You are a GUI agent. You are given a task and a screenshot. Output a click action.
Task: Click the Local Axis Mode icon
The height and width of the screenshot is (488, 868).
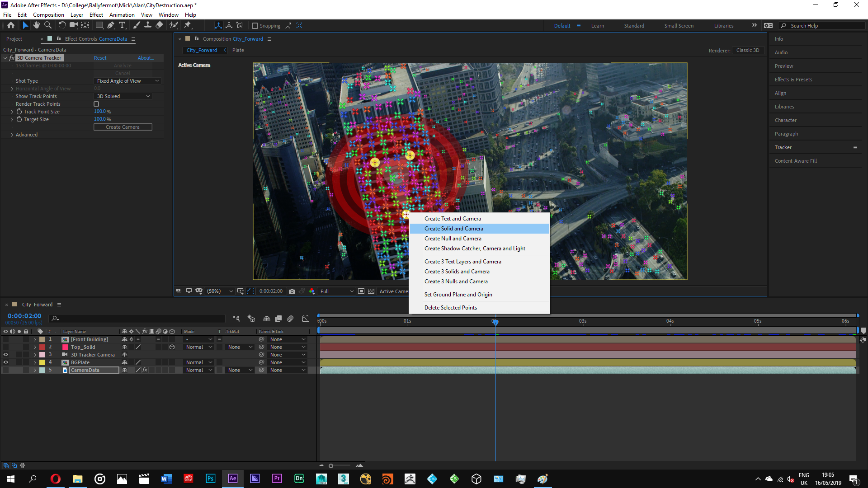point(218,25)
